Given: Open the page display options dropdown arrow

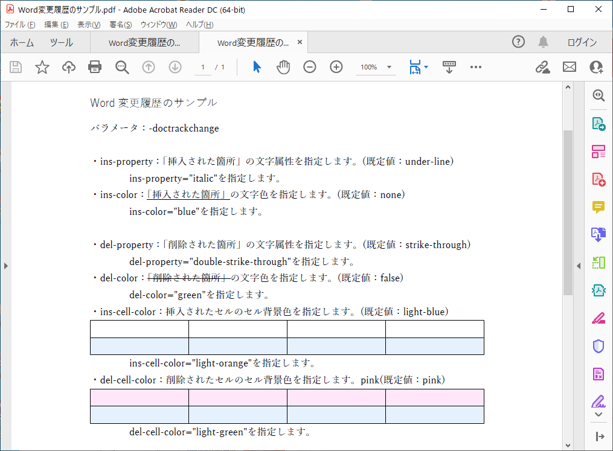Looking at the screenshot, I should [x=426, y=67].
